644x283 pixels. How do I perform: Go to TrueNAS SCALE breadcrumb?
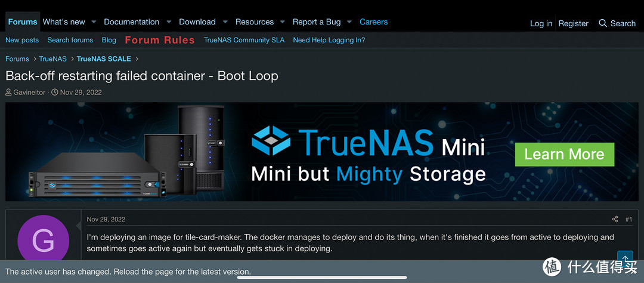pos(104,59)
